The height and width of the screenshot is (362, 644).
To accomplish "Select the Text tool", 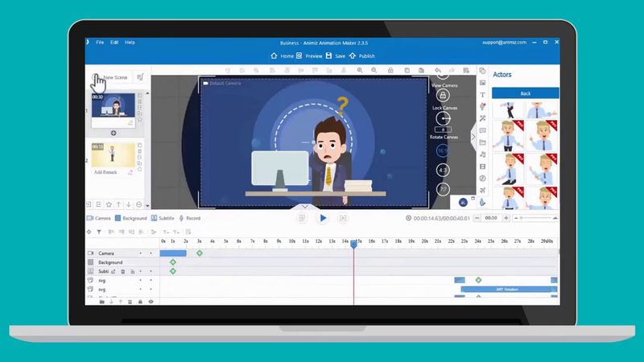I will click(482, 95).
